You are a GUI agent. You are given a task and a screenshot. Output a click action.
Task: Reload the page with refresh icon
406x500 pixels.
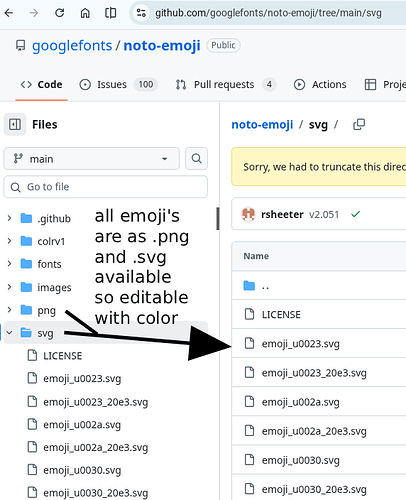coord(60,13)
